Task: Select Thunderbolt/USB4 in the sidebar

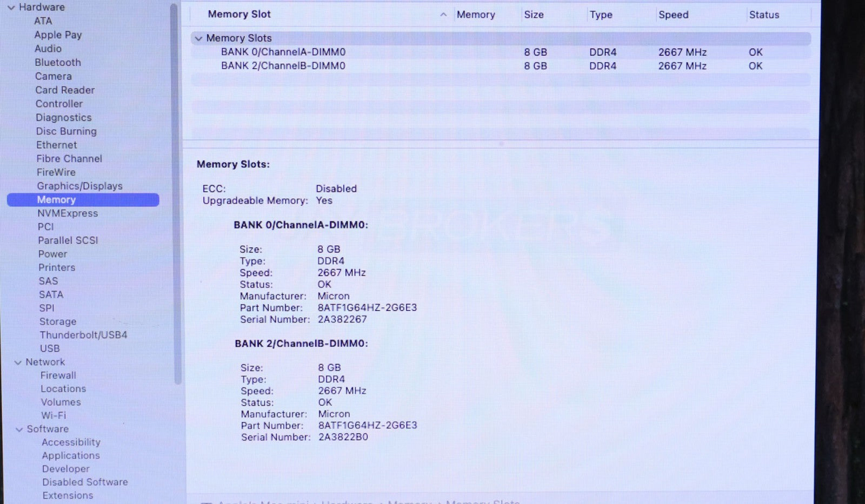Action: 83,335
